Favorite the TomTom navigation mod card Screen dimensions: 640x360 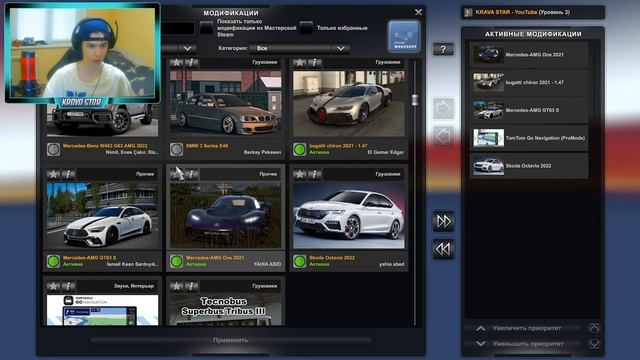tap(53, 286)
